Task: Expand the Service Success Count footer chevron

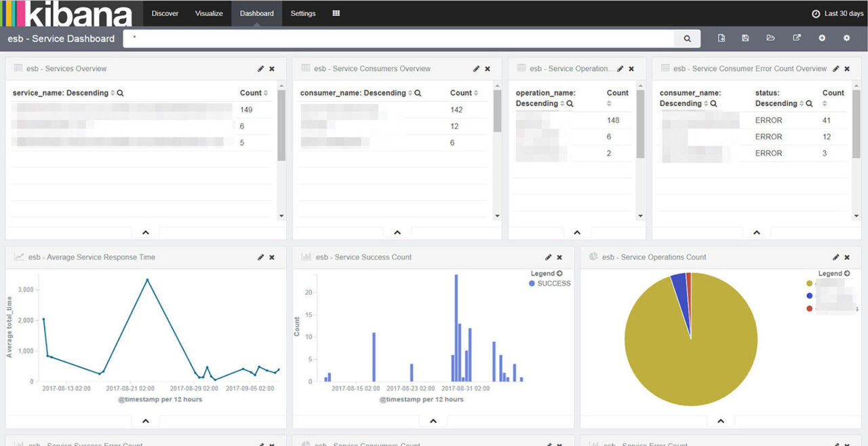Action: point(433,421)
